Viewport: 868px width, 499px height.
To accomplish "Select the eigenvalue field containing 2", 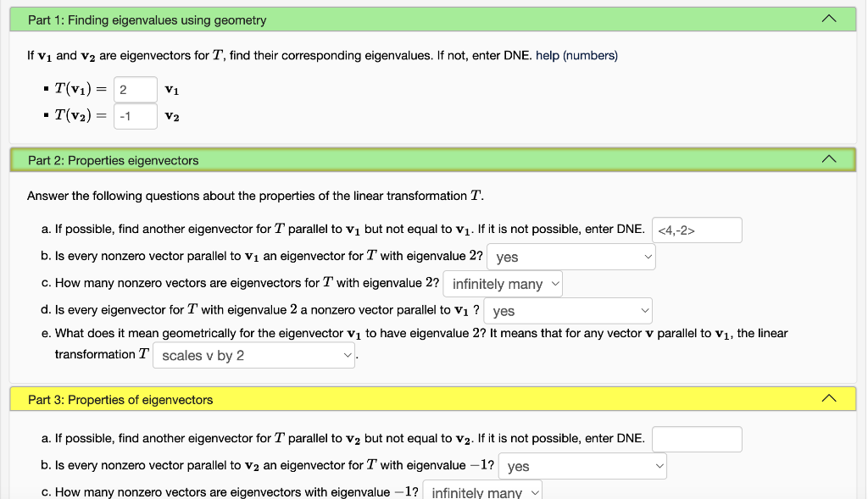I will coord(135,89).
